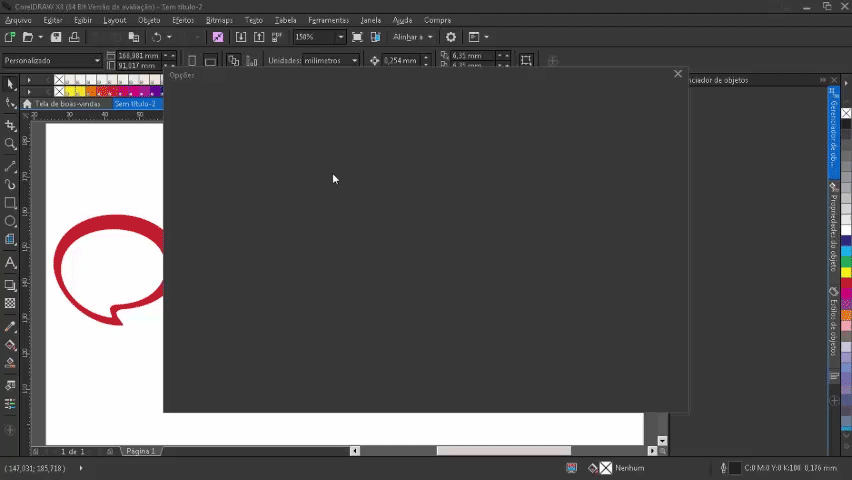The height and width of the screenshot is (480, 852).
Task: Open the Unidades milímetros dropdown
Action: pyautogui.click(x=354, y=61)
